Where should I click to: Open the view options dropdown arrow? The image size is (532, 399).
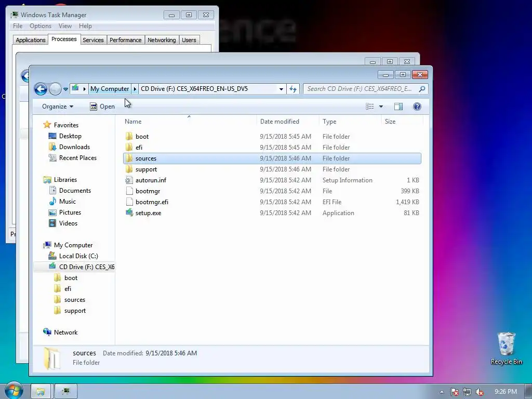pyautogui.click(x=381, y=107)
